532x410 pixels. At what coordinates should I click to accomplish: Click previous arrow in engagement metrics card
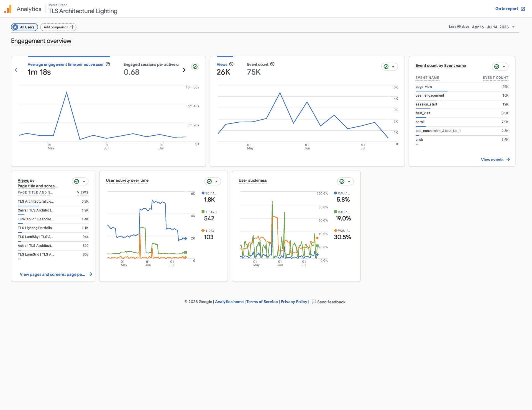[x=16, y=70]
